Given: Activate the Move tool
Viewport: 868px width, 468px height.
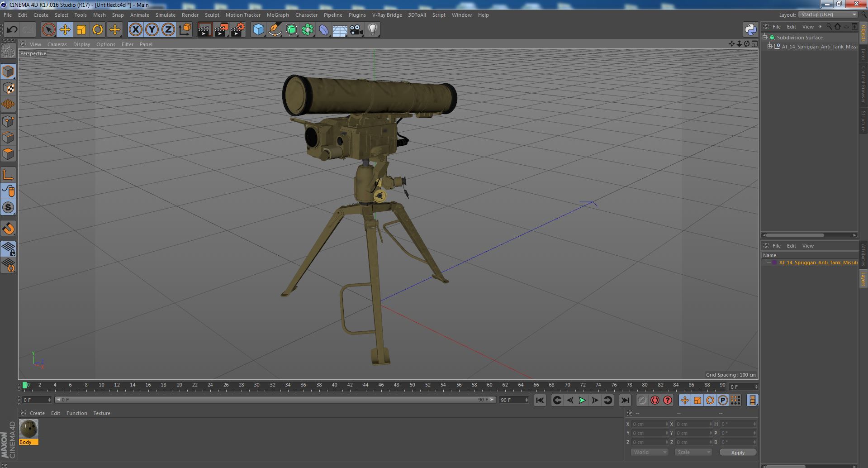Looking at the screenshot, I should (65, 30).
